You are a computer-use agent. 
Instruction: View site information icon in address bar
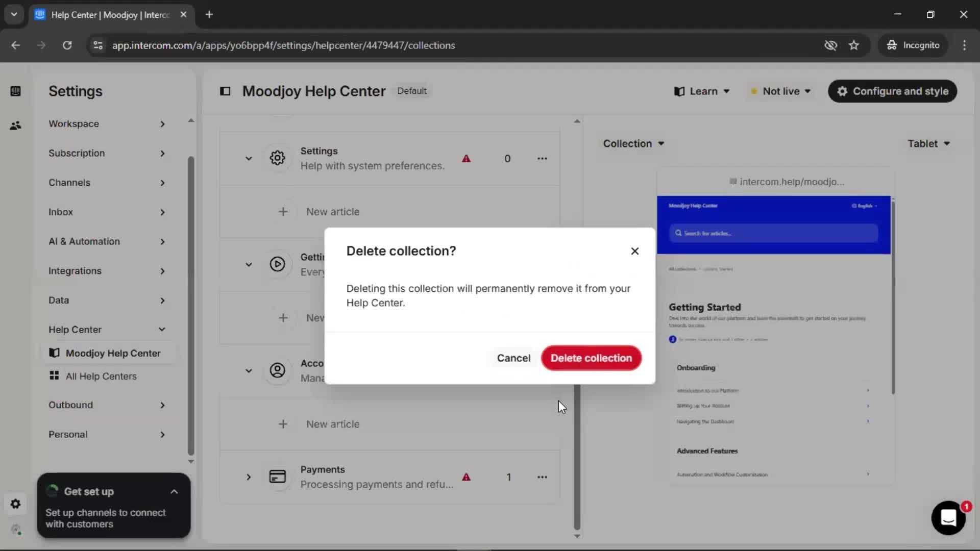[97, 45]
